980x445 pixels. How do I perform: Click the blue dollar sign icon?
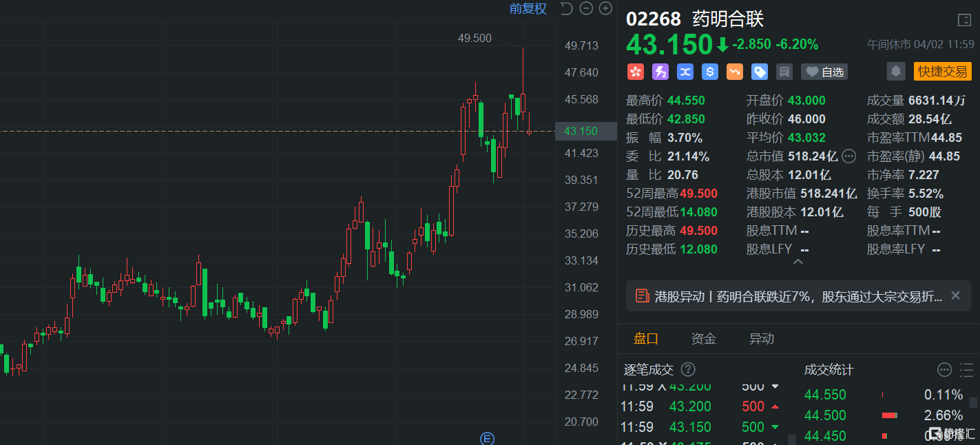click(x=710, y=72)
